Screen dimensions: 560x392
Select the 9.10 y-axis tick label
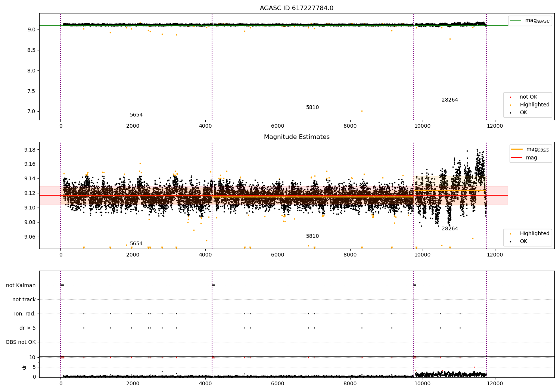point(30,208)
